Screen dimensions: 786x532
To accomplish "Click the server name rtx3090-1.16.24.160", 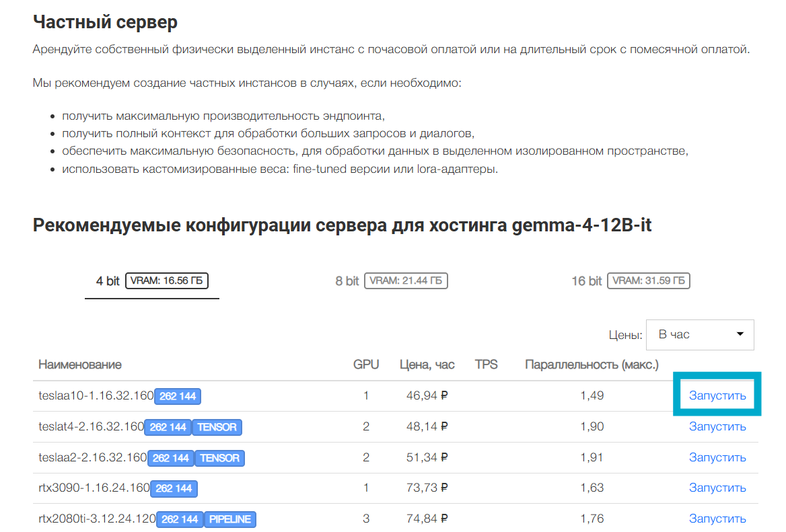I will tap(94, 488).
